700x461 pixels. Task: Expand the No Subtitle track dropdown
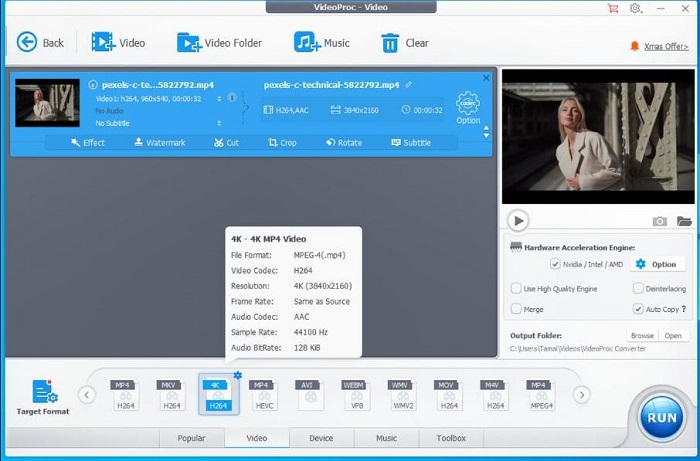[219, 123]
